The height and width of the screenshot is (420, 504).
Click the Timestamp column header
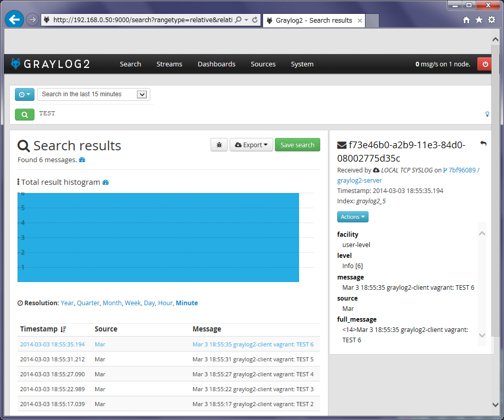click(x=39, y=329)
